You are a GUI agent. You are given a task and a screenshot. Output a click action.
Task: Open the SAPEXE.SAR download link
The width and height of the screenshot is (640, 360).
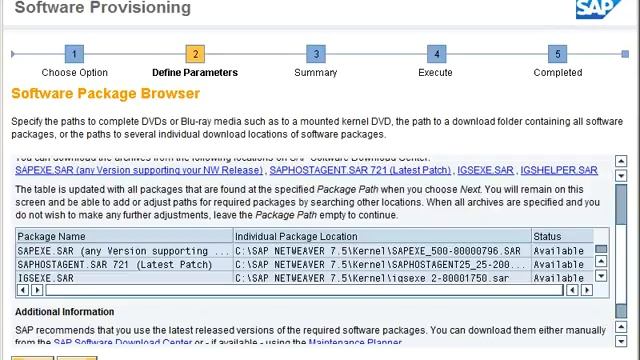[x=139, y=170]
